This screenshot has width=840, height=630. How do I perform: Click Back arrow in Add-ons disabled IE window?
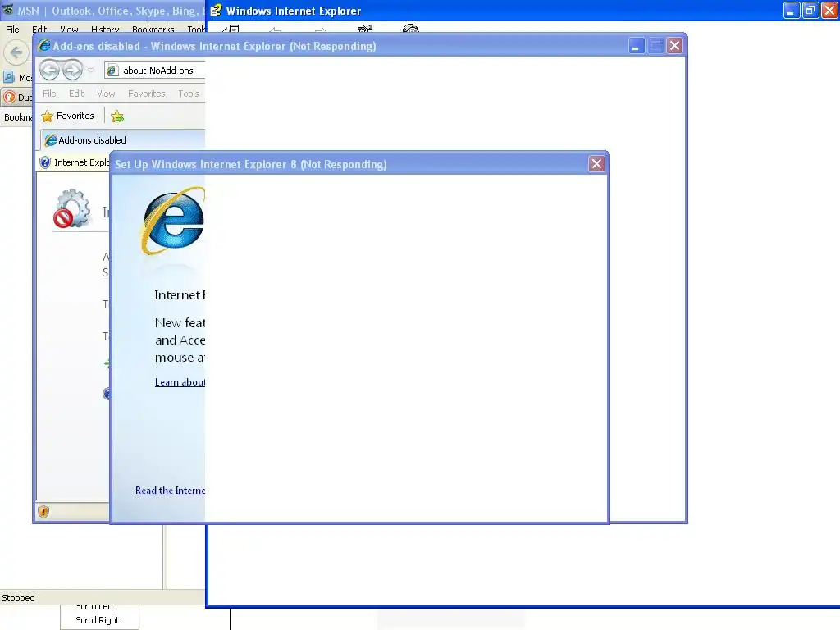click(49, 70)
